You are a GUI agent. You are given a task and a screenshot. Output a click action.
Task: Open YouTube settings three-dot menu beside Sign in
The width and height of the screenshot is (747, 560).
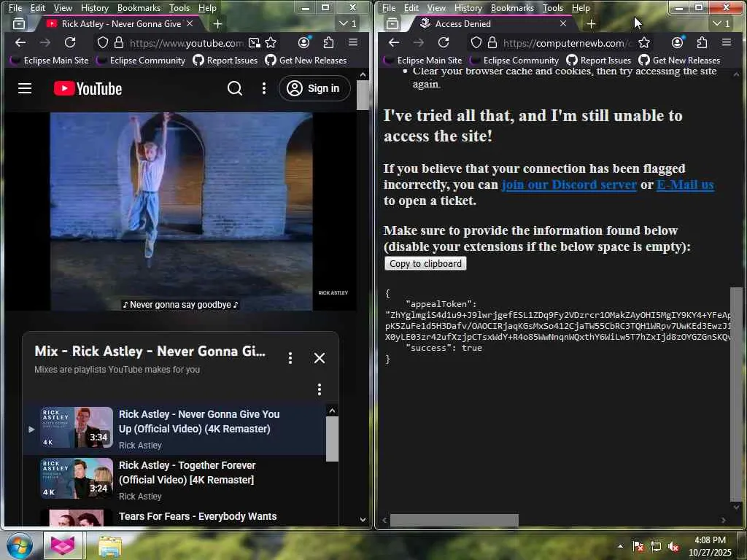pos(264,88)
